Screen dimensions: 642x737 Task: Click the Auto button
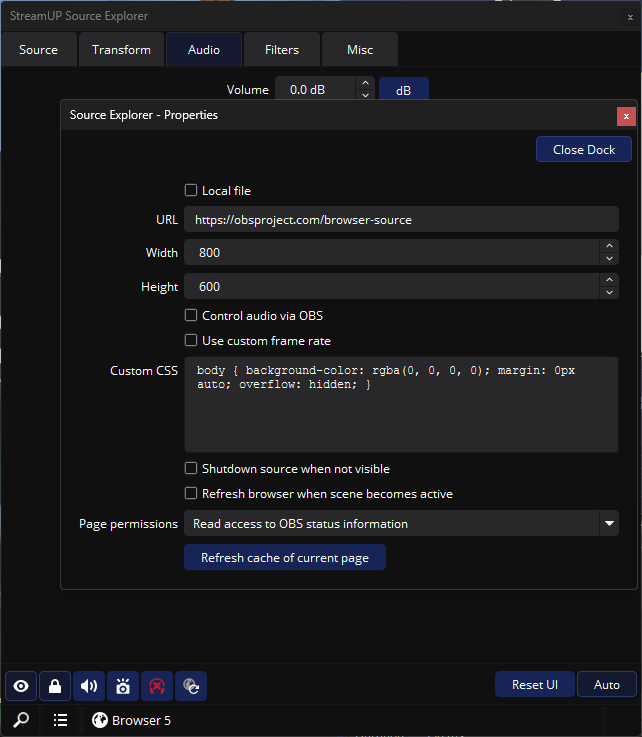coord(607,684)
